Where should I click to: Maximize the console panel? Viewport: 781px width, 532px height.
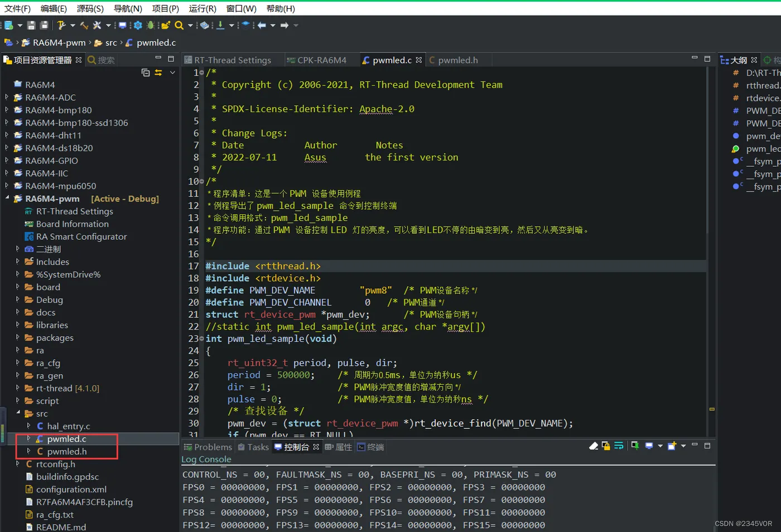[x=707, y=446]
